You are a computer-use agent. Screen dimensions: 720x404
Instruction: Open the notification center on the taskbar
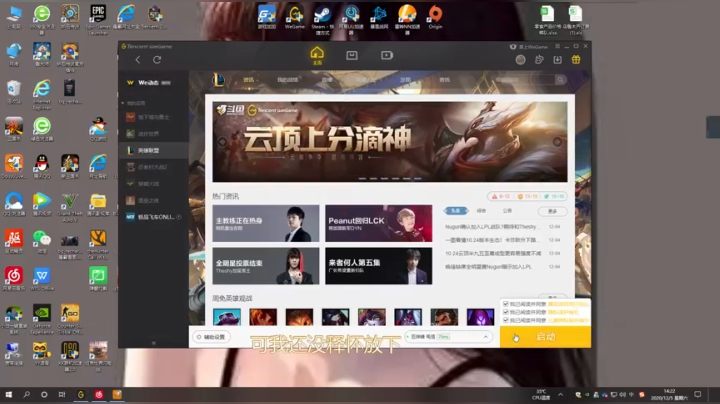click(698, 394)
